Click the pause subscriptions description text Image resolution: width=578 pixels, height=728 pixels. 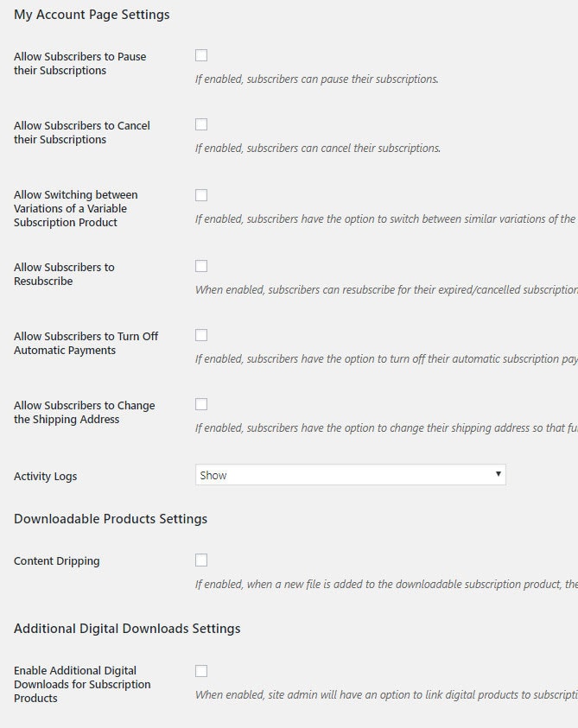(316, 79)
